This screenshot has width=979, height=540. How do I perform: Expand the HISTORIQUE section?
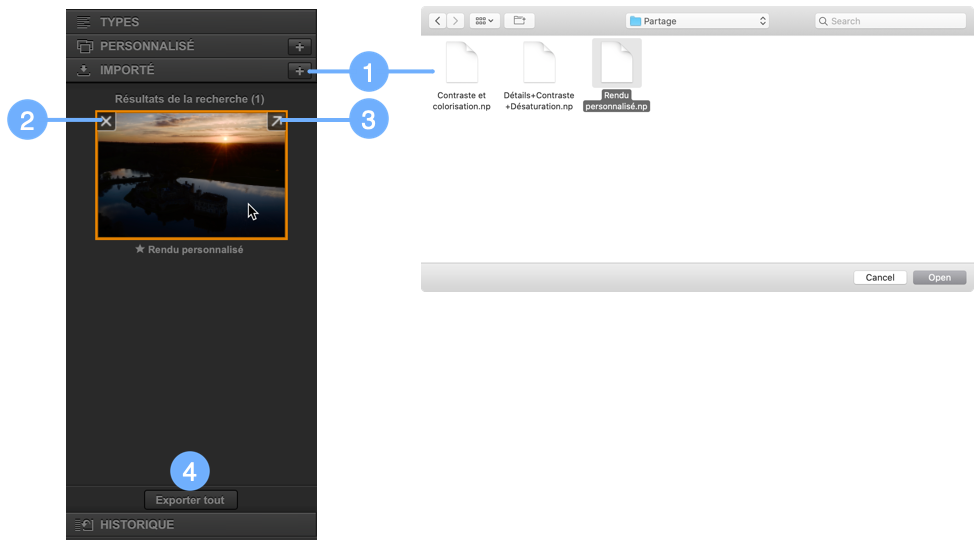tap(191, 525)
